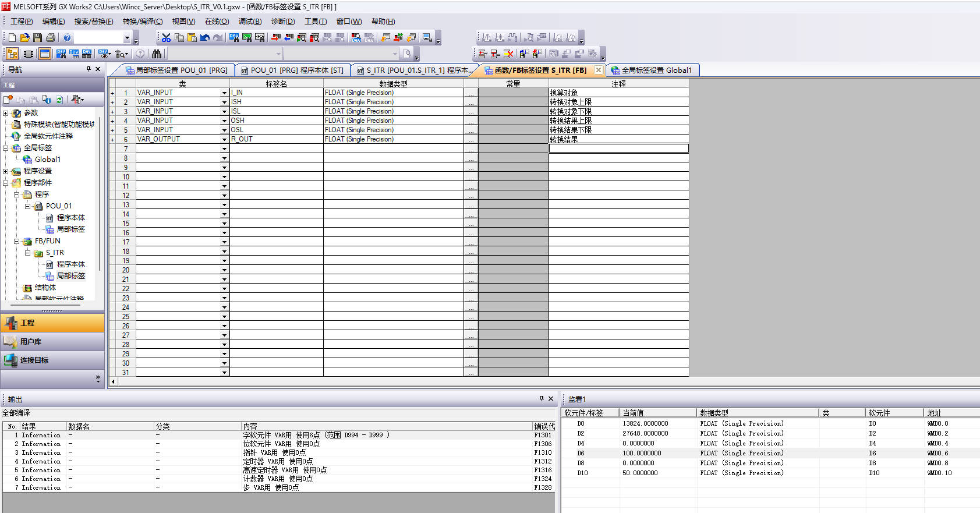The width and height of the screenshot is (980, 513).
Task: Open project with the folder icon
Action: coord(24,38)
